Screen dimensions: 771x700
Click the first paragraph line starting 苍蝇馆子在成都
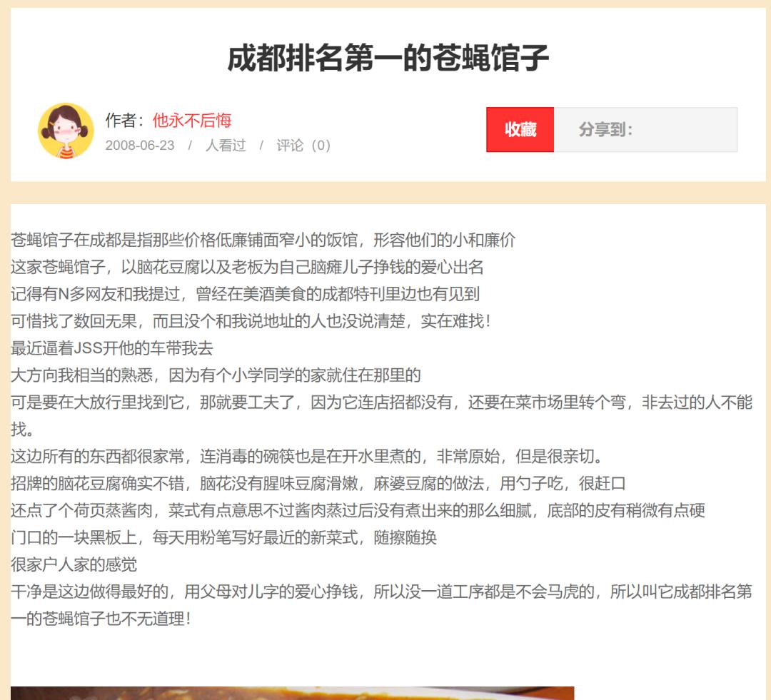tap(263, 240)
